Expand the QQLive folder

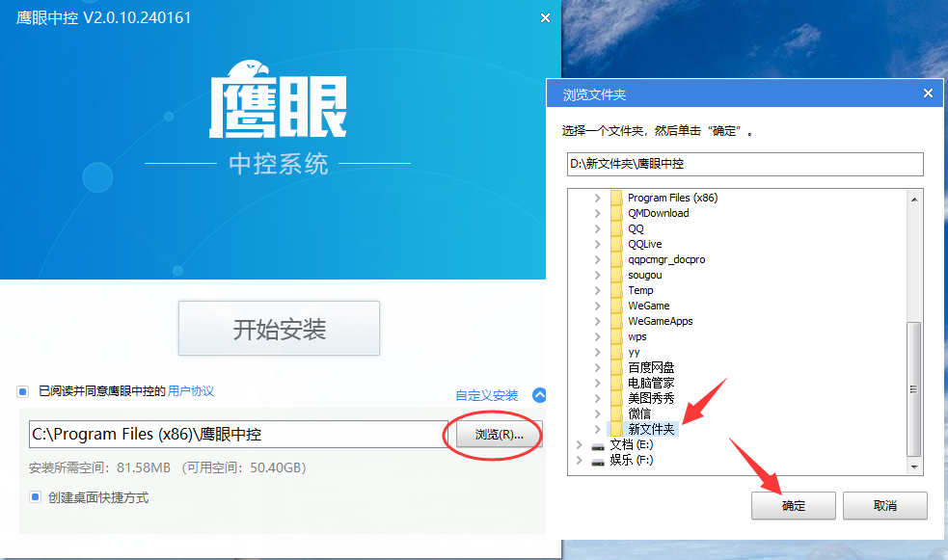pyautogui.click(x=597, y=244)
